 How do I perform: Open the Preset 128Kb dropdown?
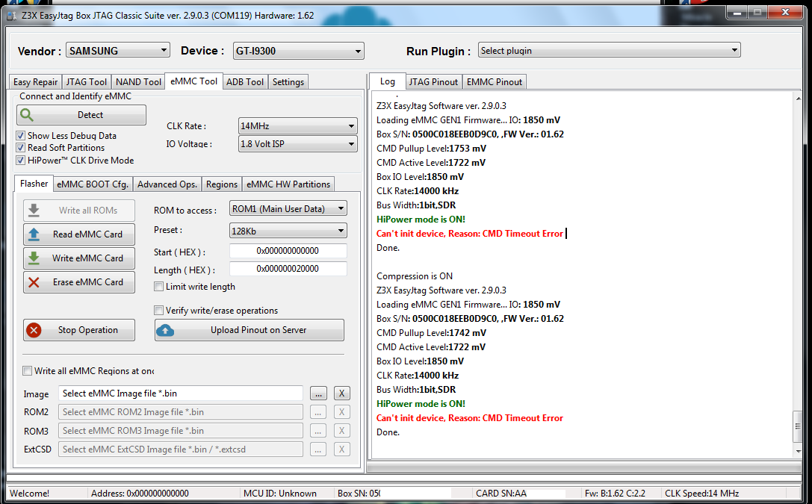point(288,231)
